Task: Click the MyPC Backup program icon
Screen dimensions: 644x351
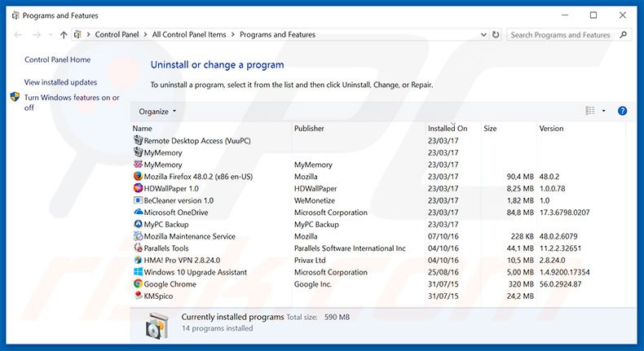Action: tap(138, 224)
